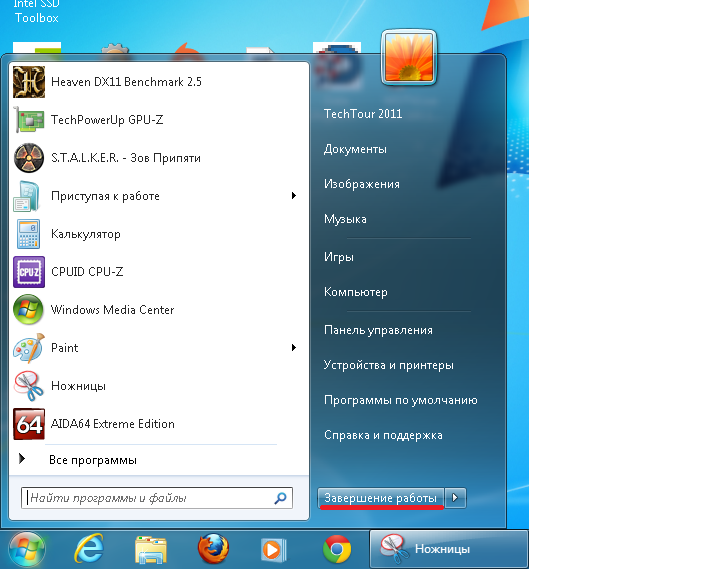Viewport: 716px width, 569px height.
Task: Open Справка и поддержка
Action: pos(383,435)
